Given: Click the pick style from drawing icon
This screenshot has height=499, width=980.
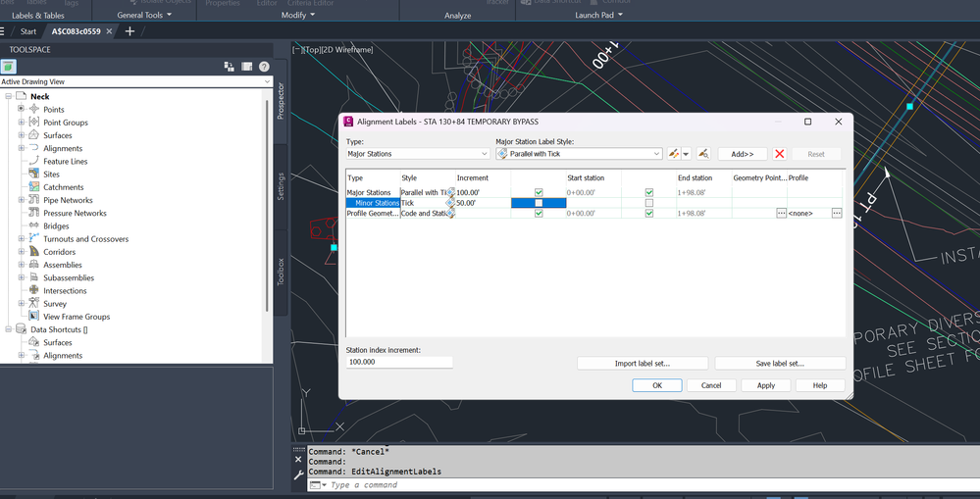Looking at the screenshot, I should 703,154.
